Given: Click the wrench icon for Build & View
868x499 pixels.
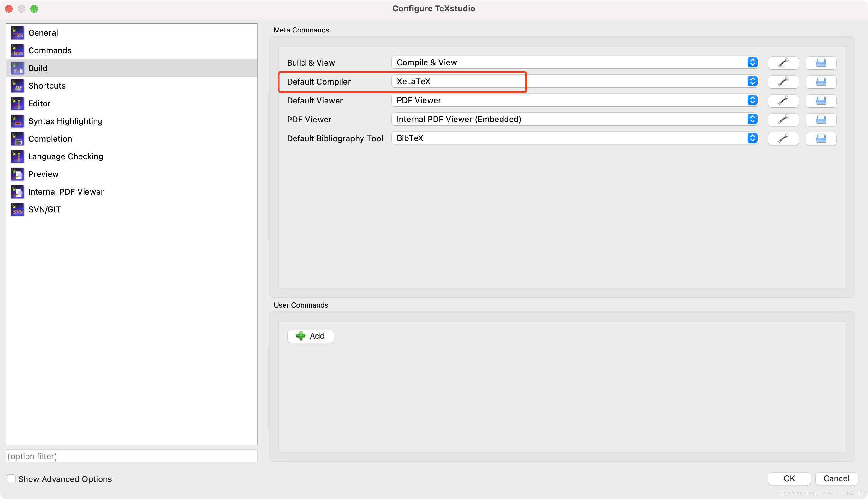Looking at the screenshot, I should (783, 63).
